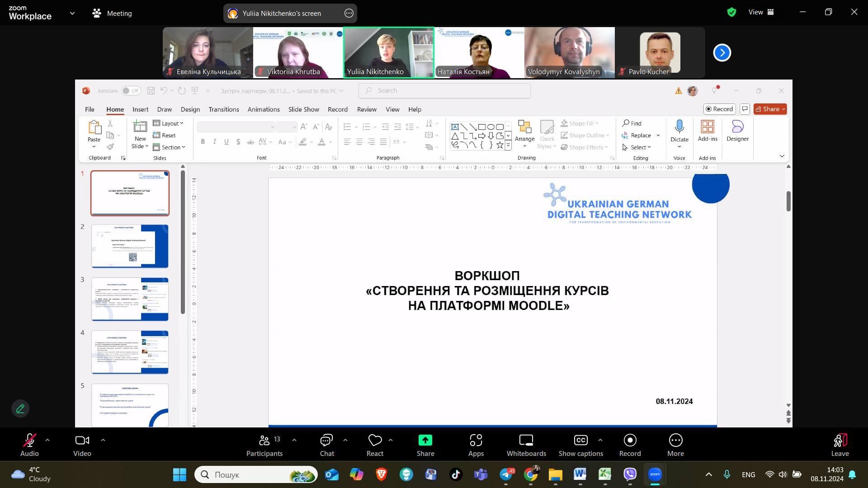Open Word from the taskbar
Screen dimensions: 868x488
[580, 474]
